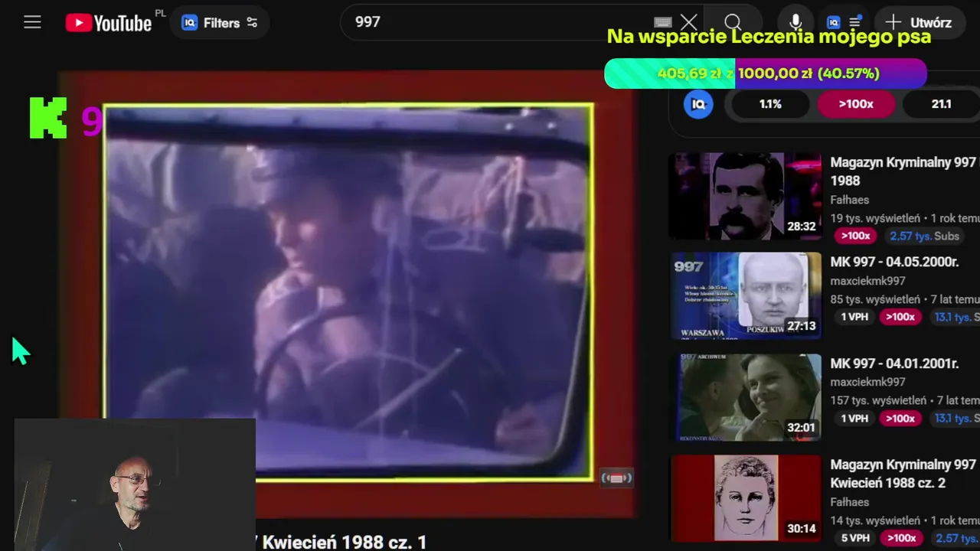Image resolution: width=980 pixels, height=551 pixels.
Task: Select the large >100x pill beside 1.1%
Action: pyautogui.click(x=856, y=104)
